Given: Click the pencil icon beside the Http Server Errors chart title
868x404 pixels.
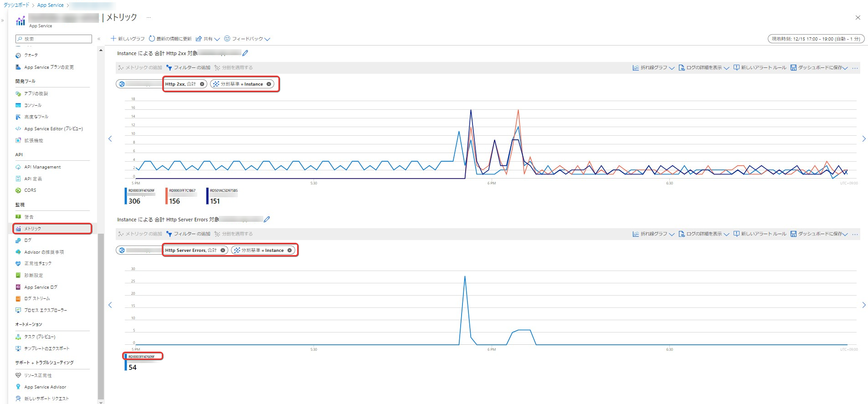Looking at the screenshot, I should pos(267,220).
